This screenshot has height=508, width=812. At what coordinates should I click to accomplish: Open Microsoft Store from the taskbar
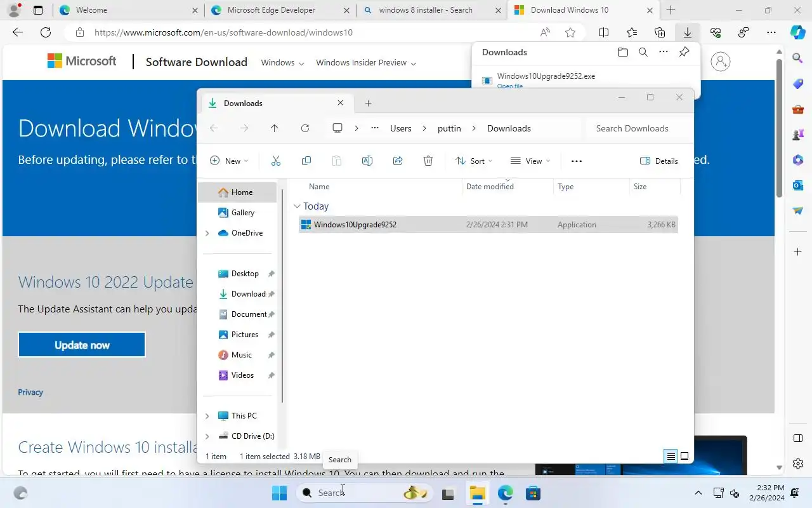533,493
